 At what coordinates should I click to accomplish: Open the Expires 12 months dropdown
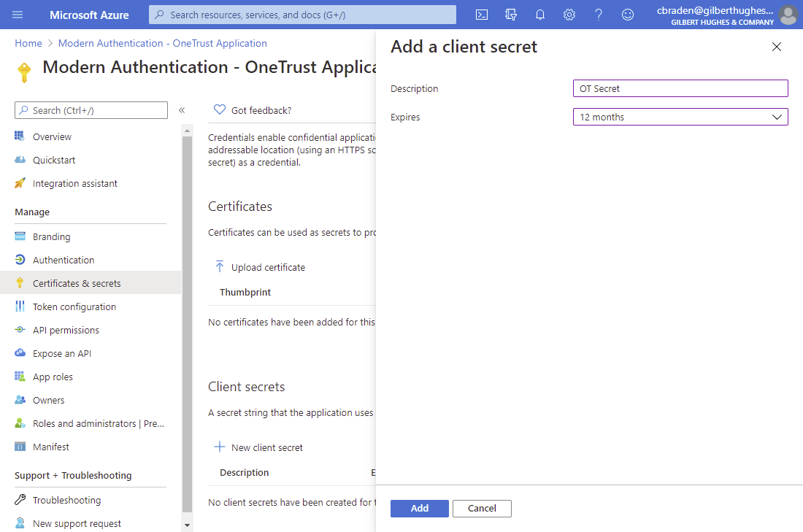(680, 117)
